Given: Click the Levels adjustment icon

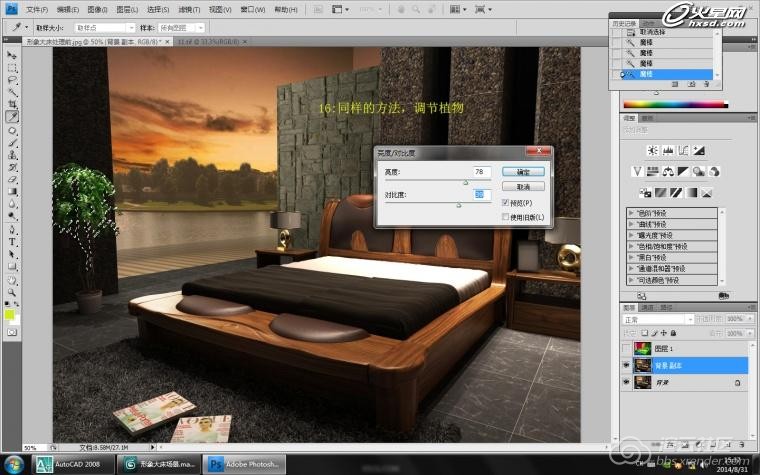Looking at the screenshot, I should pyautogui.click(x=668, y=150).
